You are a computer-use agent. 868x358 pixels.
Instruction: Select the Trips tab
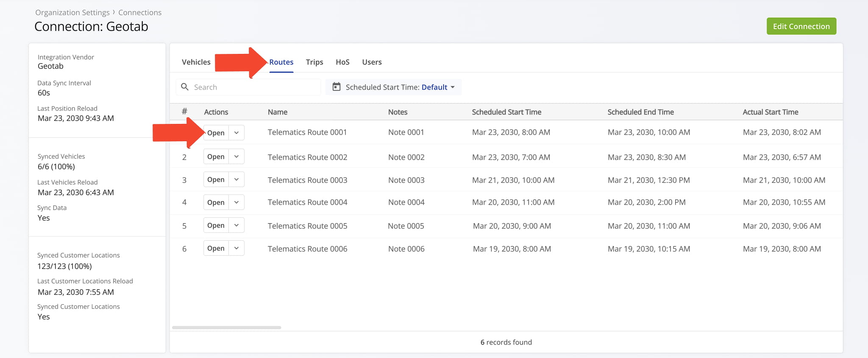314,62
